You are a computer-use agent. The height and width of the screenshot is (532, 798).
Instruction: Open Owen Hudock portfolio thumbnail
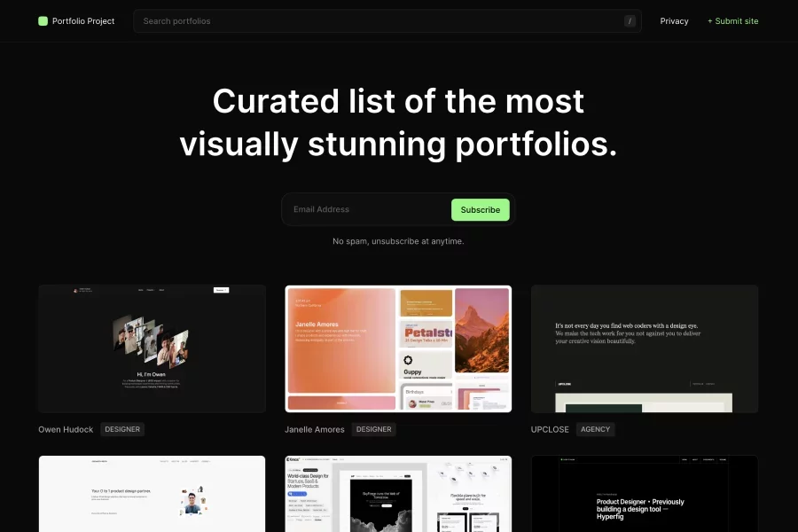click(x=152, y=348)
